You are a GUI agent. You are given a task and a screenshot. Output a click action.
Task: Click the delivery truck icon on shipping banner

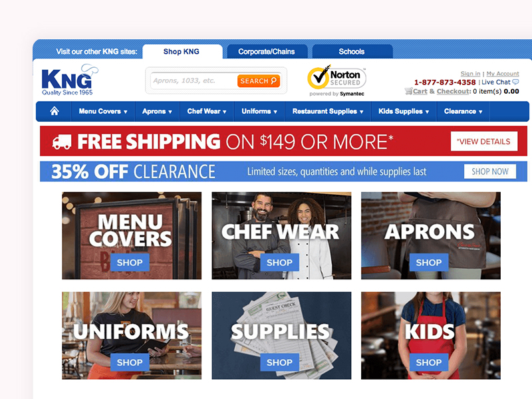tap(62, 142)
